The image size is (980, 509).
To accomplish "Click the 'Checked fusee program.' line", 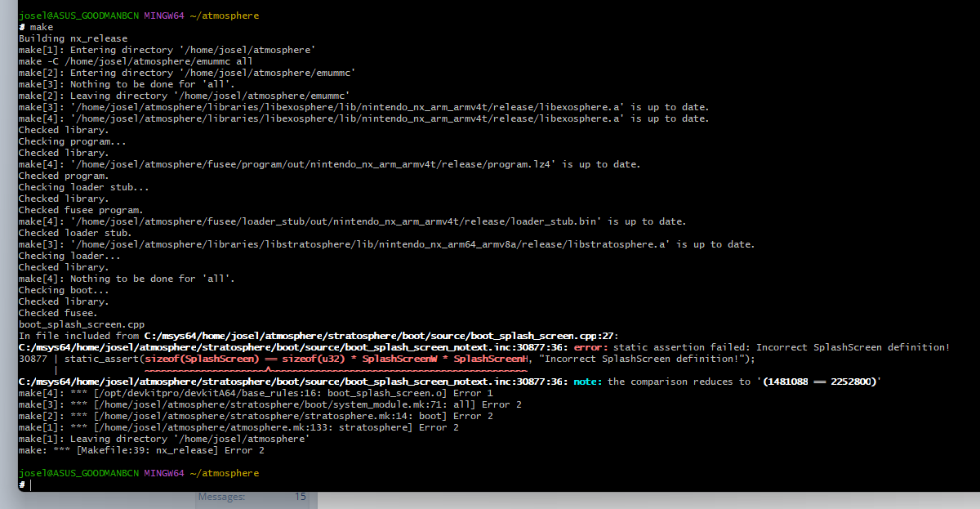I will [81, 210].
